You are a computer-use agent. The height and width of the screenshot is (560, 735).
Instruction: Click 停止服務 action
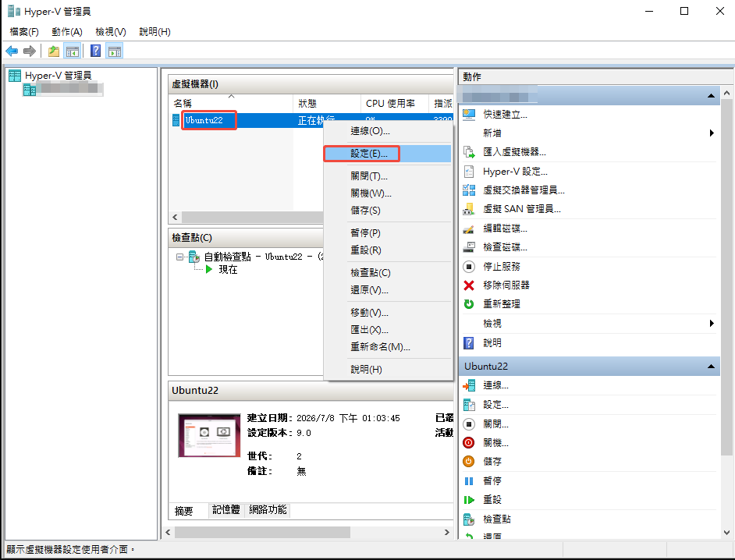[502, 266]
